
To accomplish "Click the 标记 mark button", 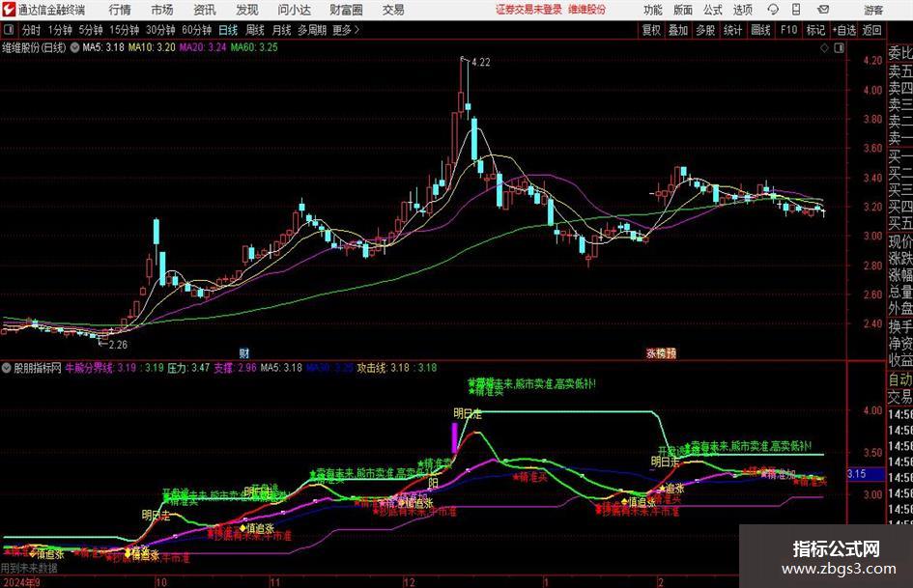I will pyautogui.click(x=815, y=30).
